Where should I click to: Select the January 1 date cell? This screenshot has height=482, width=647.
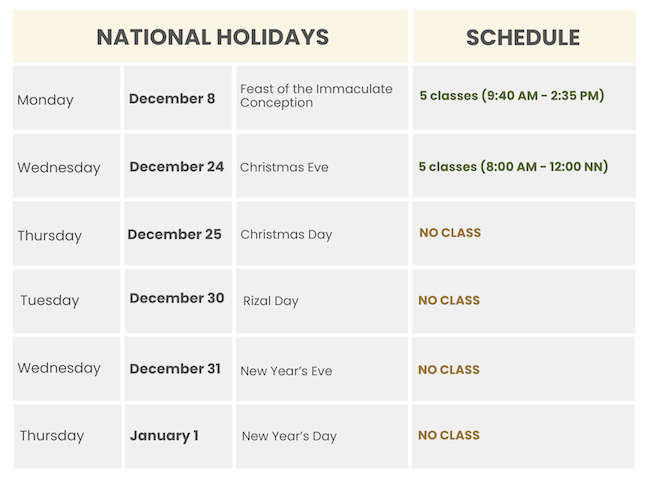pyautogui.click(x=164, y=435)
